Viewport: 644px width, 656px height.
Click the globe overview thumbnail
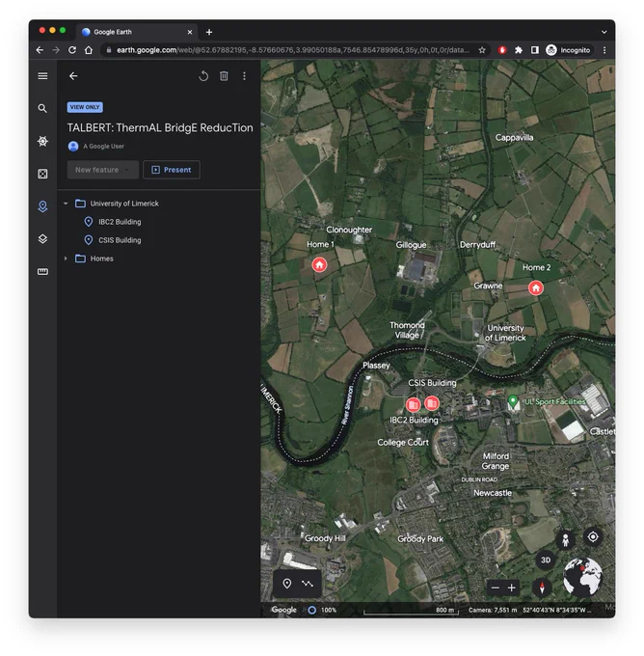pos(582,577)
